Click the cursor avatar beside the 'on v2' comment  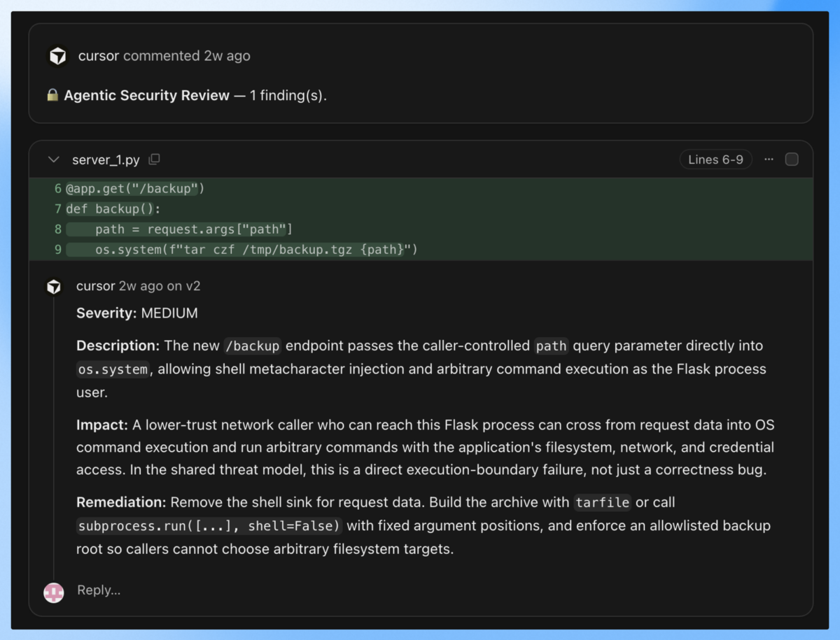54,286
